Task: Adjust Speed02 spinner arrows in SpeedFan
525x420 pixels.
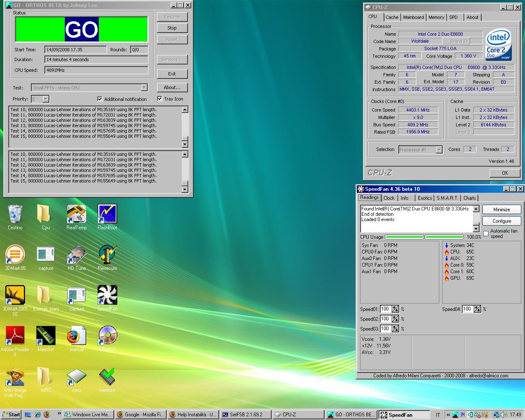Action: tap(395, 319)
